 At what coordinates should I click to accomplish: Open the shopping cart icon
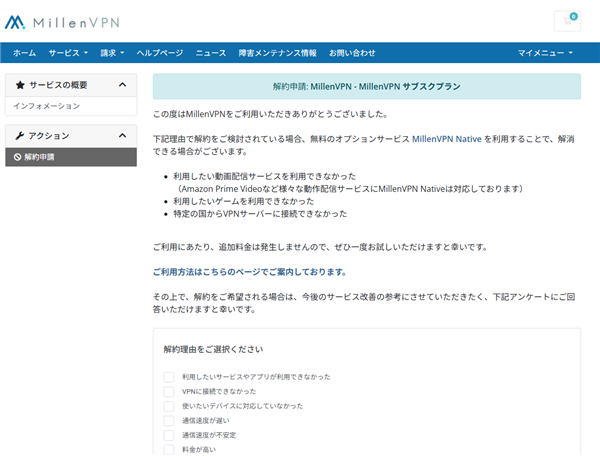point(567,21)
